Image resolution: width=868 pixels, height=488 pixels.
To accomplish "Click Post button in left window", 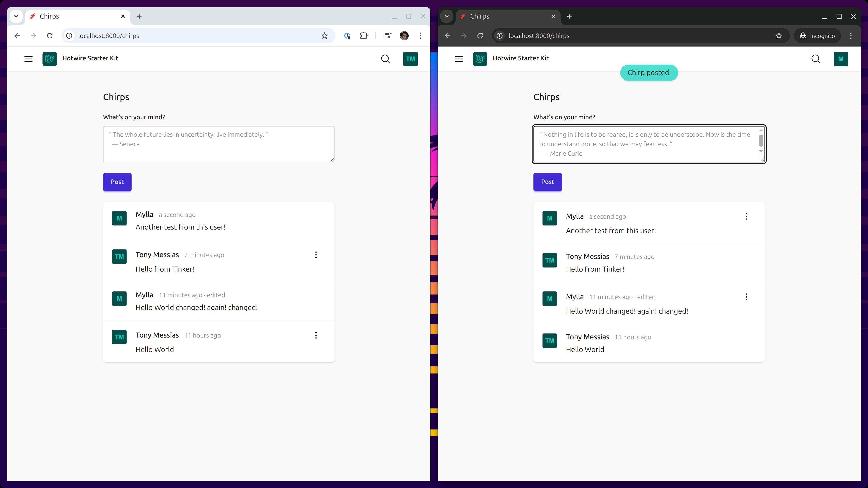I will (117, 182).
